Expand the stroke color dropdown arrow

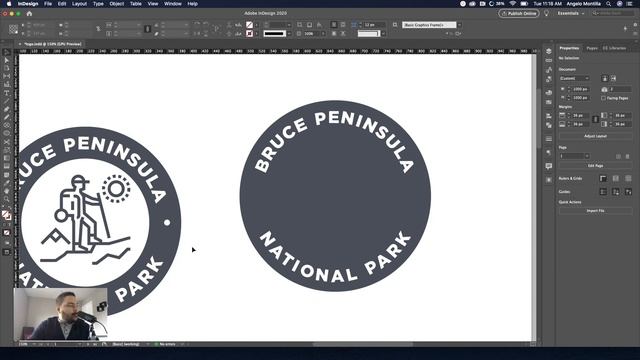tap(257, 33)
